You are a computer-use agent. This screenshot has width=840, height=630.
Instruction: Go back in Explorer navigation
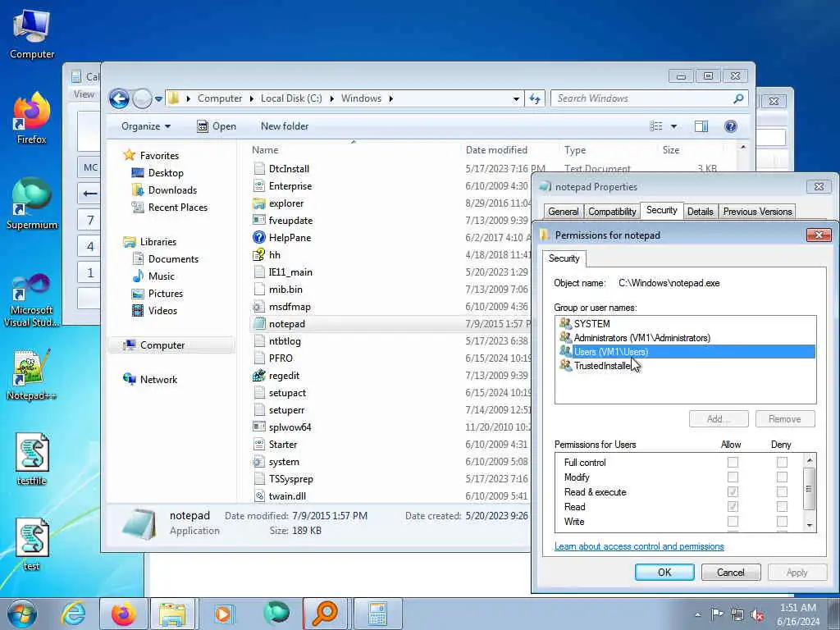click(x=120, y=98)
